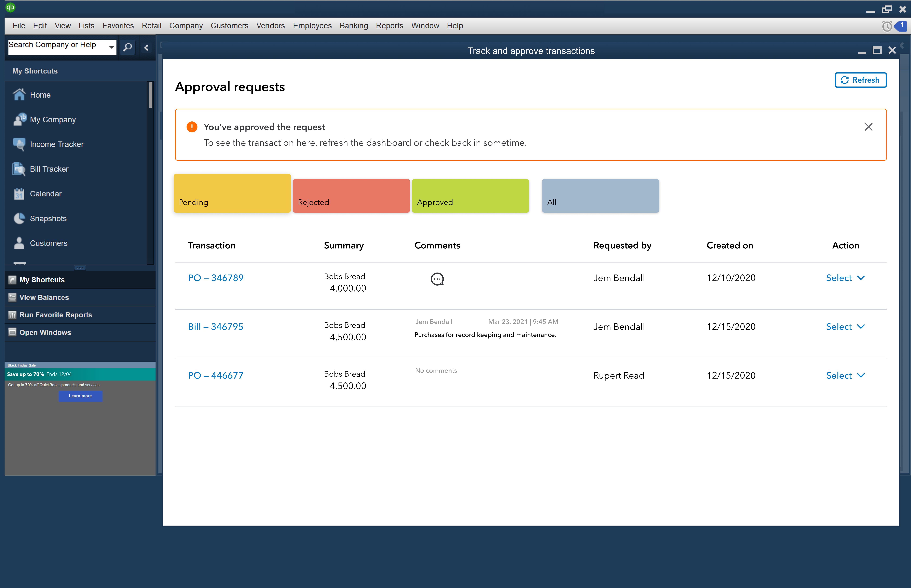The image size is (911, 588).
Task: Select View Balances panel
Action: click(80, 297)
